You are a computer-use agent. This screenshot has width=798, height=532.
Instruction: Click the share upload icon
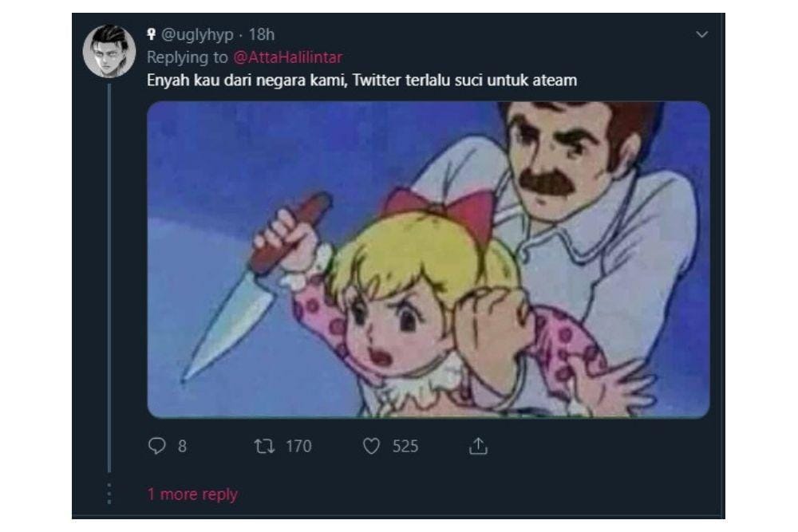coord(477,447)
